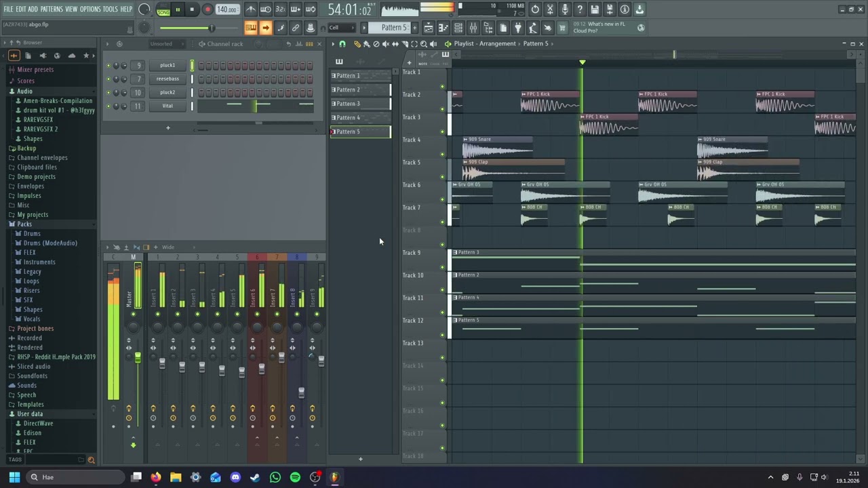Screen dimensions: 868x488
Task: Toggle the link icon in the toolbar
Action: tap(296, 28)
